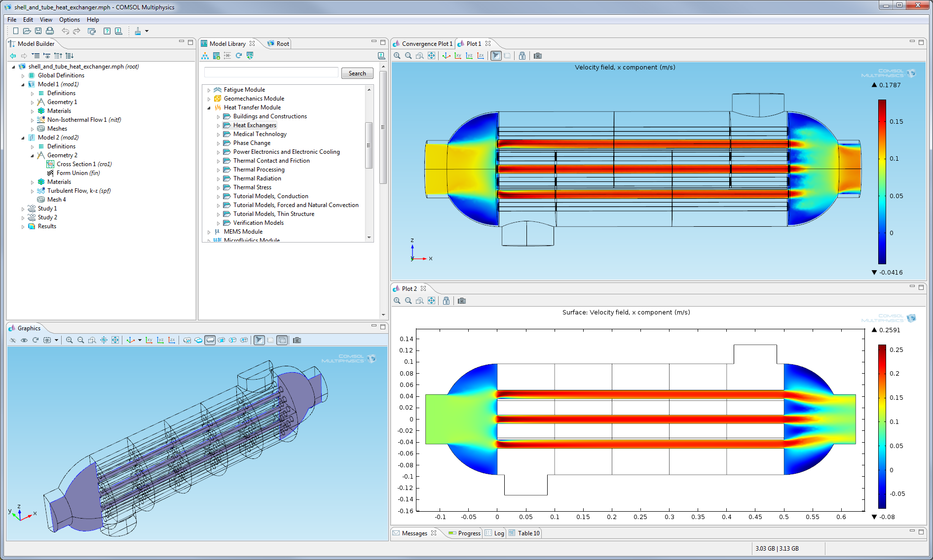
Task: Click the refresh icon in Model Library toolbar
Action: pos(239,56)
